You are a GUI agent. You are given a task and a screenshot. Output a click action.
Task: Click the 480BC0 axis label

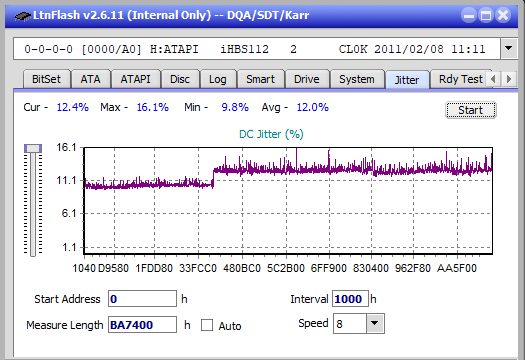pyautogui.click(x=242, y=268)
